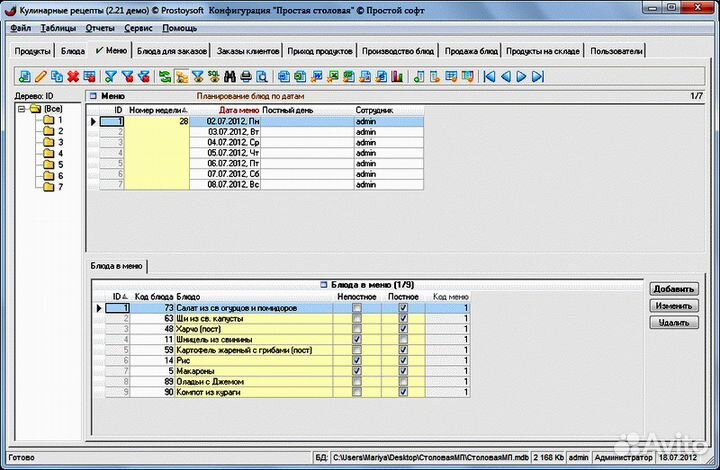This screenshot has width=720, height=470.
Task: Open the Отчеты menu
Action: click(100, 28)
